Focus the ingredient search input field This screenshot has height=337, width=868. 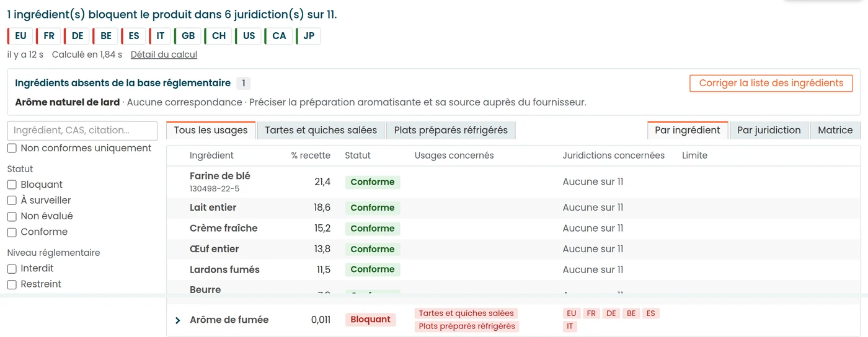tap(82, 131)
